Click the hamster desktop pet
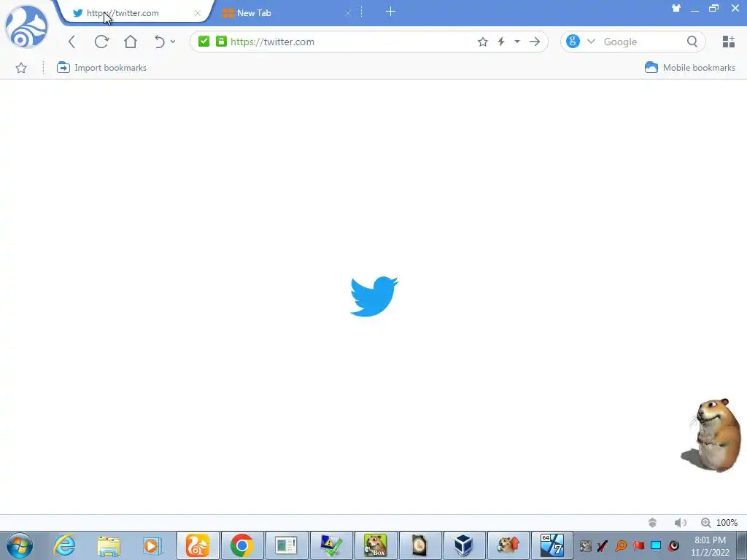Image resolution: width=747 pixels, height=560 pixels. pyautogui.click(x=712, y=435)
